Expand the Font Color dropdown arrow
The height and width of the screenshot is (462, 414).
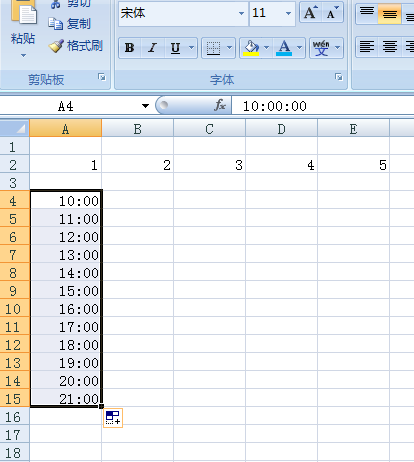pyautogui.click(x=300, y=48)
